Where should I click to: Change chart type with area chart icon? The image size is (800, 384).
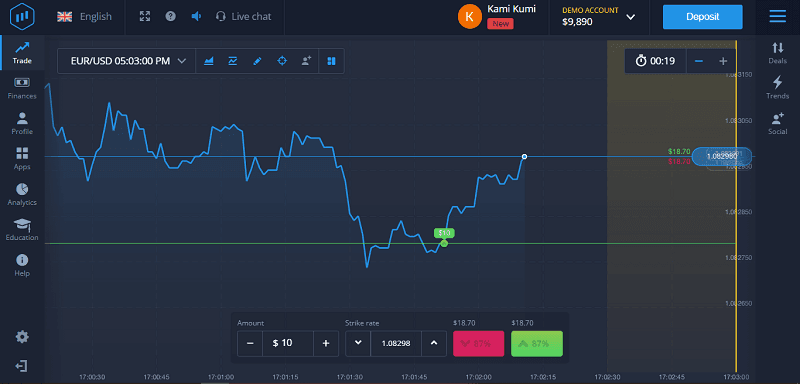coord(209,61)
